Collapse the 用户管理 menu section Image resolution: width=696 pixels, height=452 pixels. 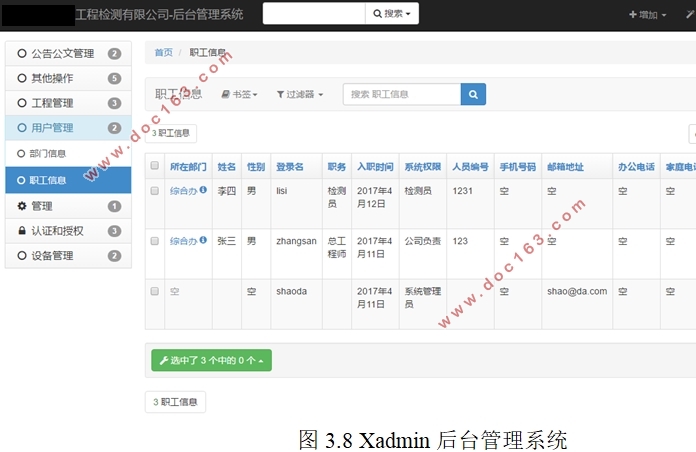[x=68, y=128]
